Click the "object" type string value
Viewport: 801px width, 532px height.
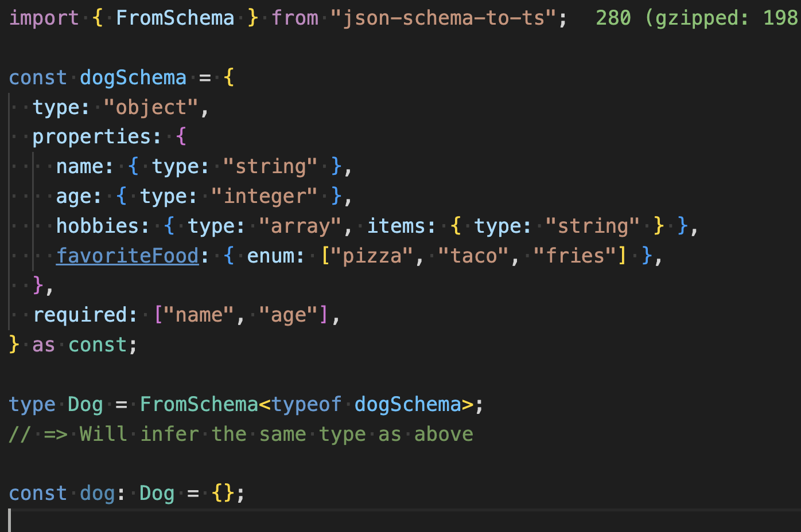click(151, 107)
